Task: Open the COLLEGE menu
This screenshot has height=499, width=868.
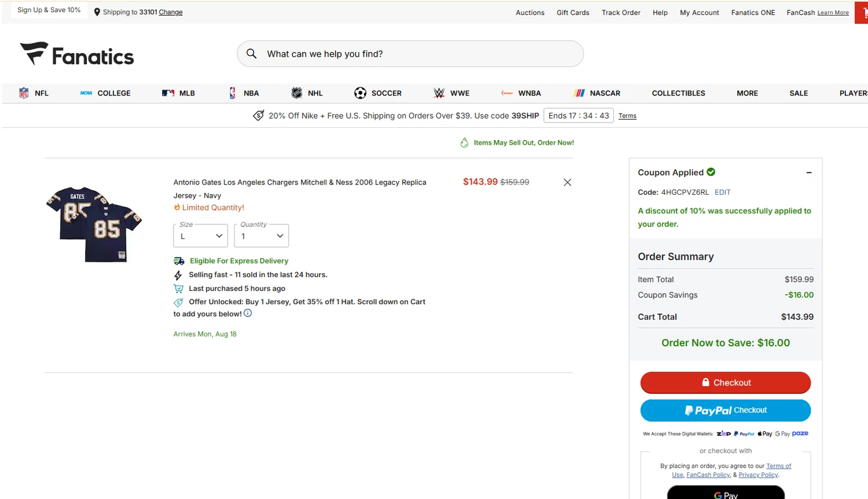Action: (x=114, y=93)
